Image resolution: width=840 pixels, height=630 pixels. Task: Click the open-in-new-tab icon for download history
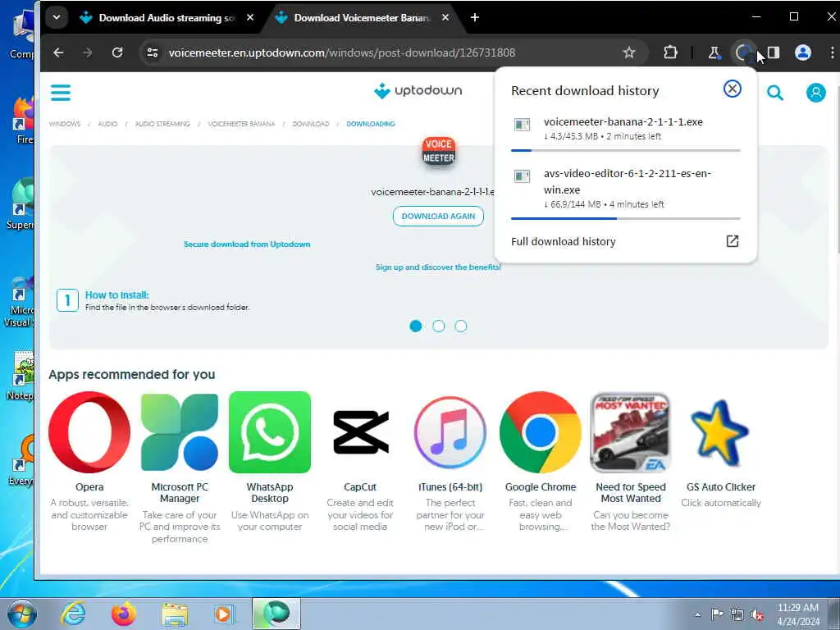click(x=732, y=241)
